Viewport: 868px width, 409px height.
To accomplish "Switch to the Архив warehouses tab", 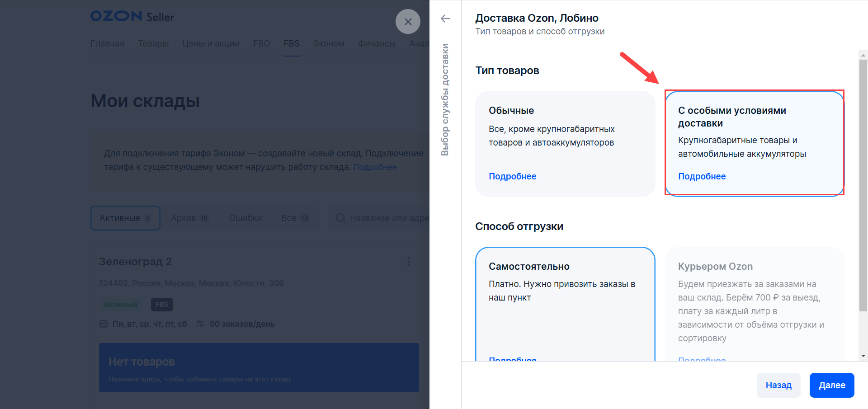I will click(x=190, y=218).
